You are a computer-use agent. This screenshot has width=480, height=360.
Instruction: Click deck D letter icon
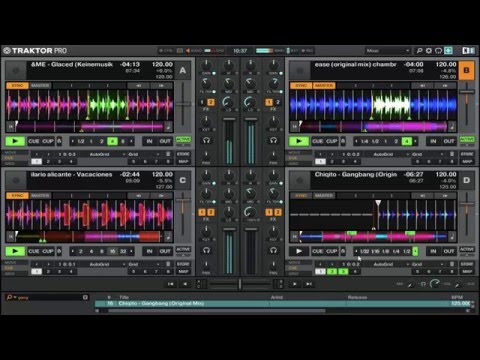click(x=466, y=180)
